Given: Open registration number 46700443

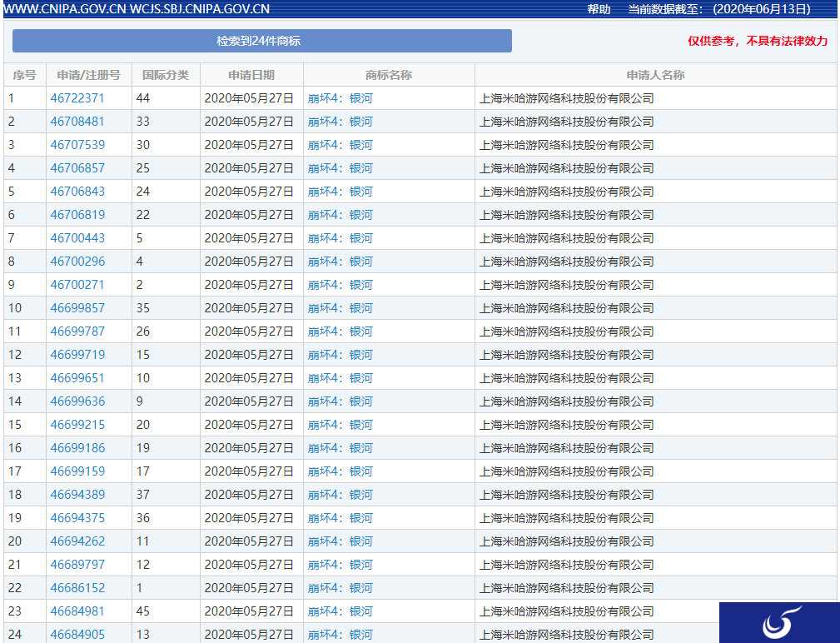Looking at the screenshot, I should pos(77,238).
